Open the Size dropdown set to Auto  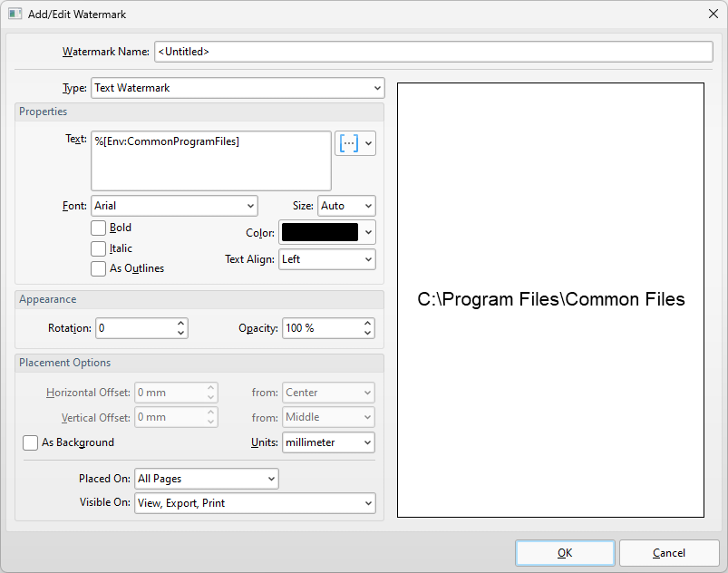coord(346,206)
